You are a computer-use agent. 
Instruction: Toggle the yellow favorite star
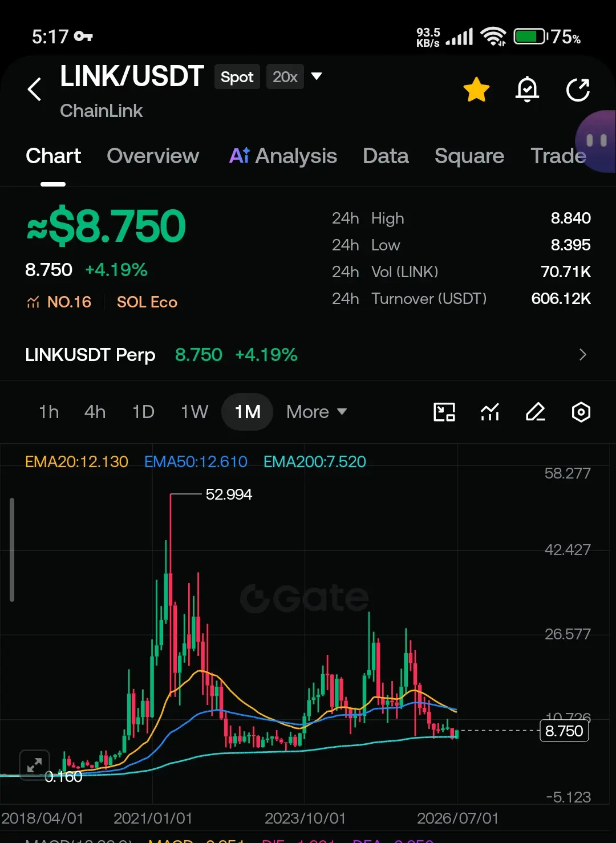[x=476, y=90]
